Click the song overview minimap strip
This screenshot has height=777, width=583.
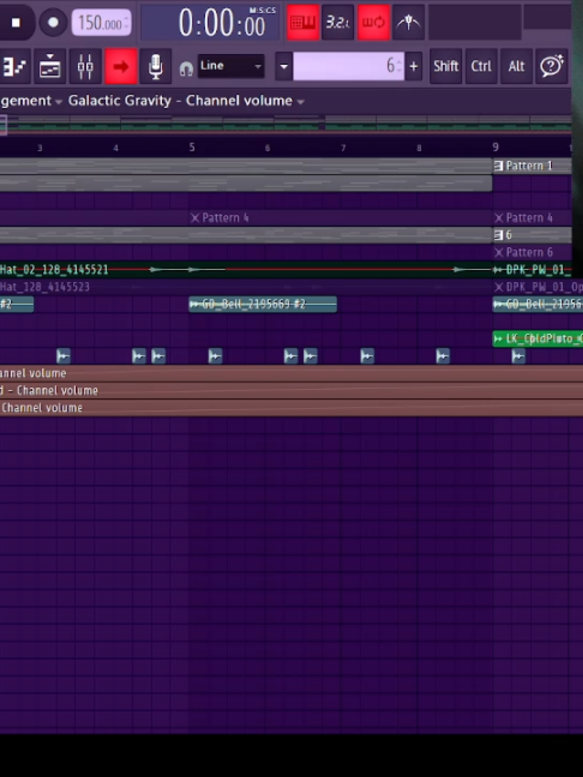tap(286, 124)
